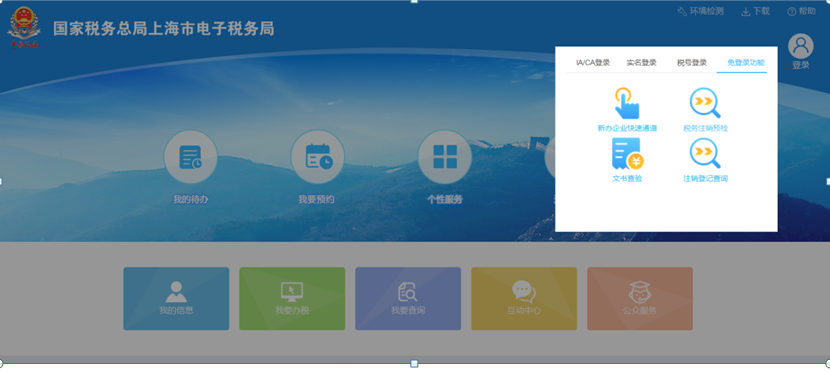Switch to the 实名登录 tab

point(642,62)
